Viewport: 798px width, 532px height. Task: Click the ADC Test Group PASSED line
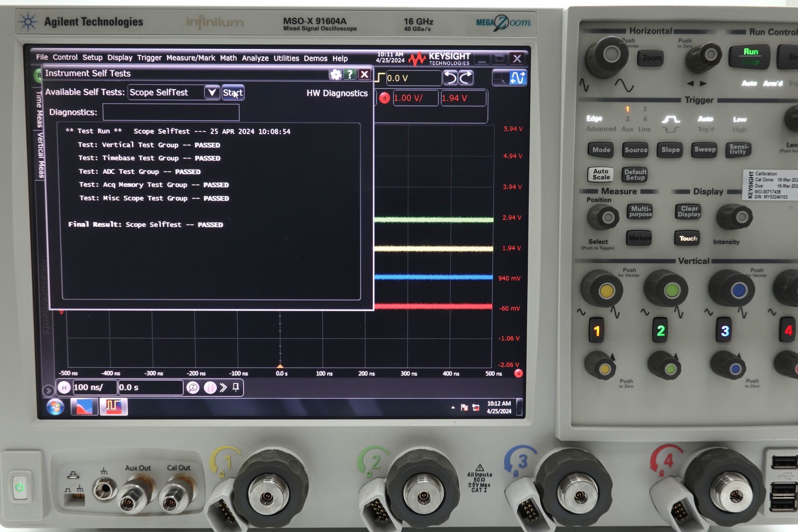[140, 172]
